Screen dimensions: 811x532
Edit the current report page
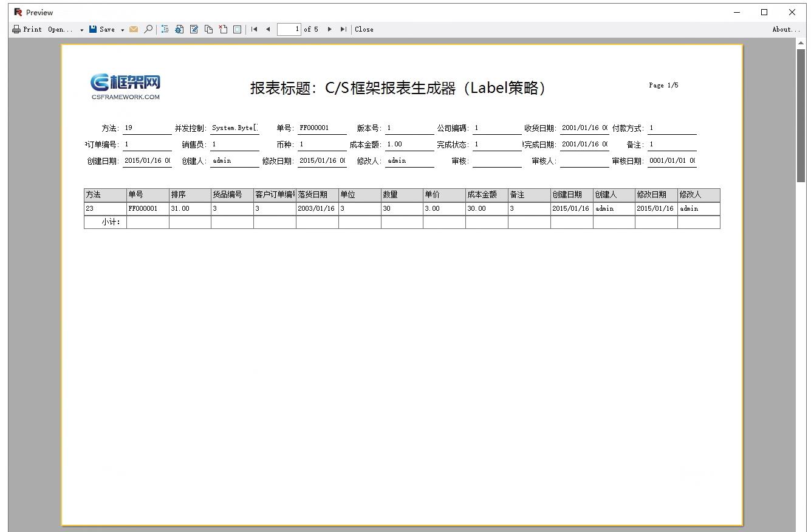194,29
